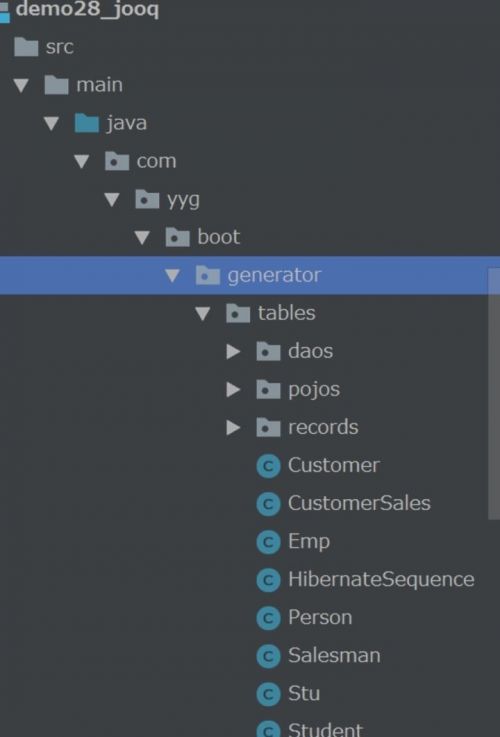Collapse the main folder arrow
Screen dimensions: 500x737
click(21, 86)
